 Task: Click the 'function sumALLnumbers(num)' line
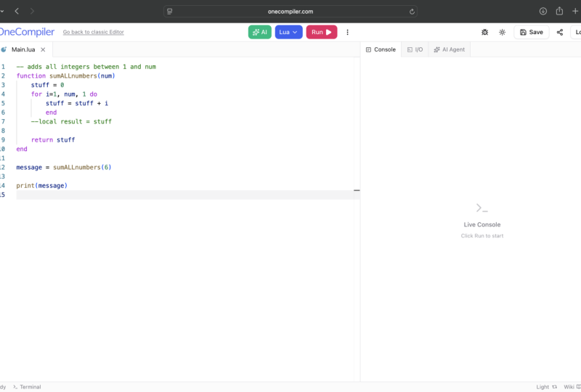(x=65, y=76)
